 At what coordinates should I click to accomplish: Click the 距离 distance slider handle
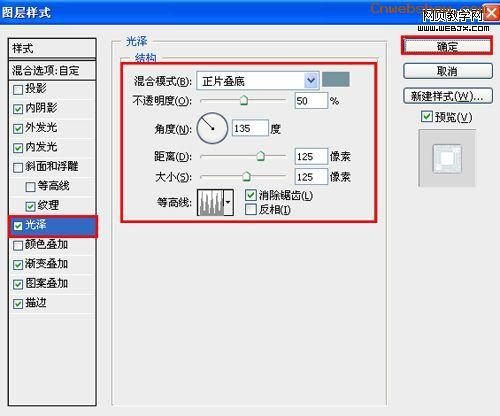pyautogui.click(x=260, y=156)
